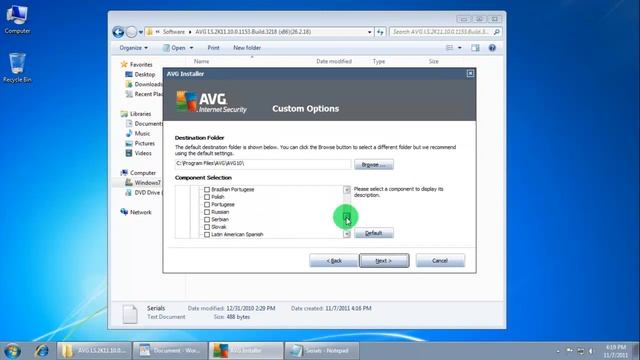Screen dimensions: 640x360
Task: Click the Browse button for destination folder
Action: pyautogui.click(x=374, y=164)
